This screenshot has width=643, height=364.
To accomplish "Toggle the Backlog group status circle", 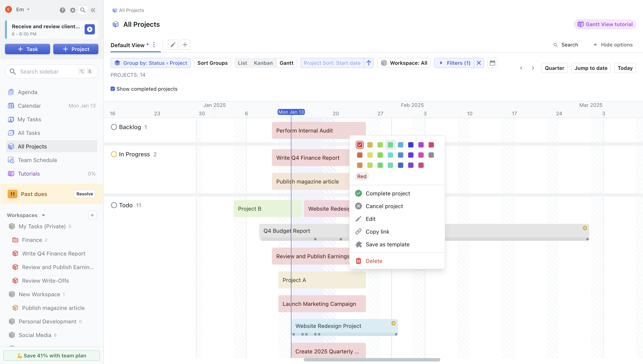I will pos(114,127).
